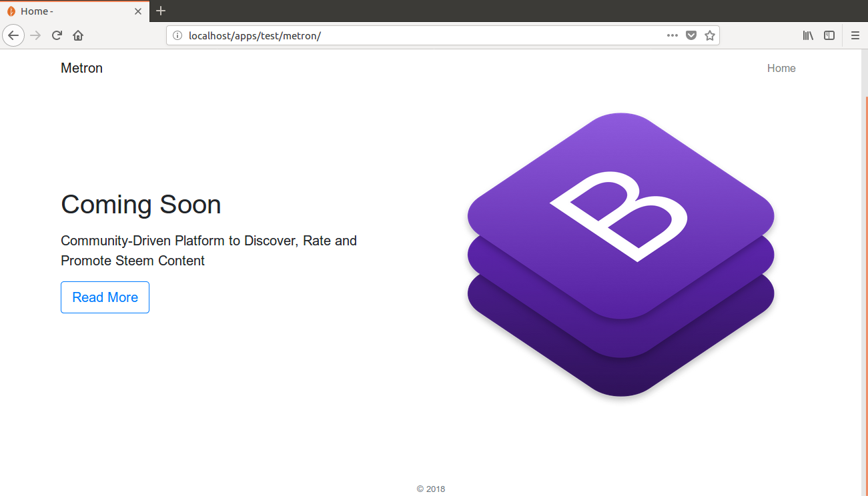Go back with the browser back arrow

pyautogui.click(x=13, y=35)
